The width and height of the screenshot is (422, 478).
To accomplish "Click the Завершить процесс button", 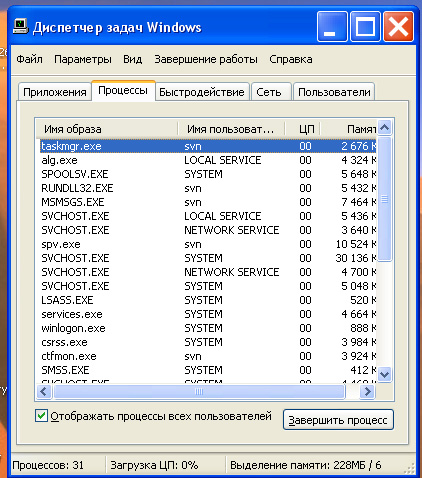I will point(338,420).
